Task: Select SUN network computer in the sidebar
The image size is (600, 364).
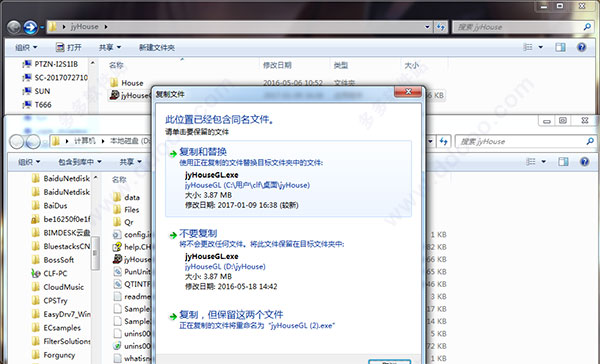Action: [36, 91]
